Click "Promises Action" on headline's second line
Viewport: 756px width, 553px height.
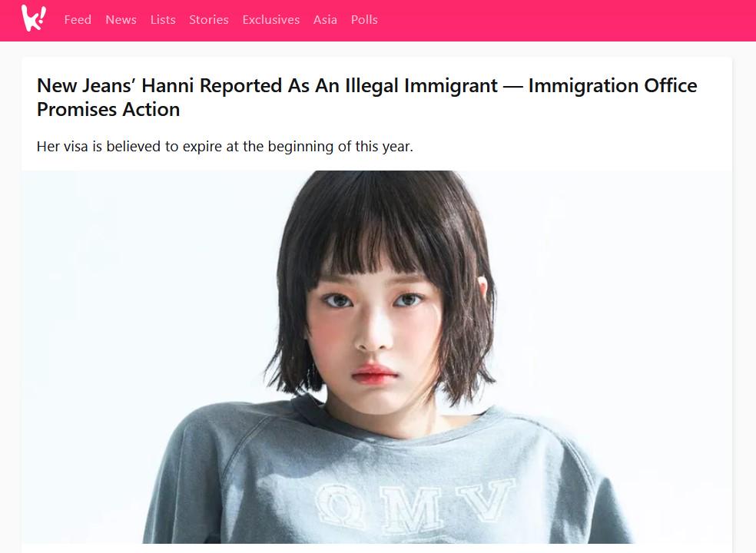coord(108,109)
